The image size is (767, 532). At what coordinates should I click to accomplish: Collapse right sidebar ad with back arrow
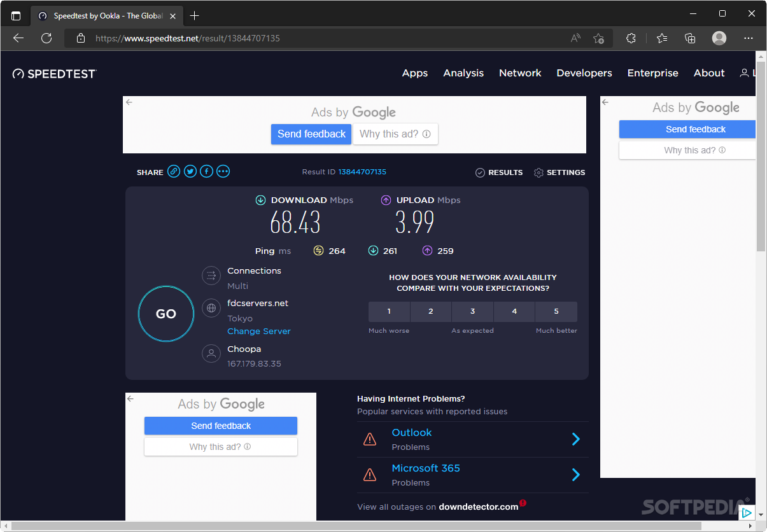(605, 102)
